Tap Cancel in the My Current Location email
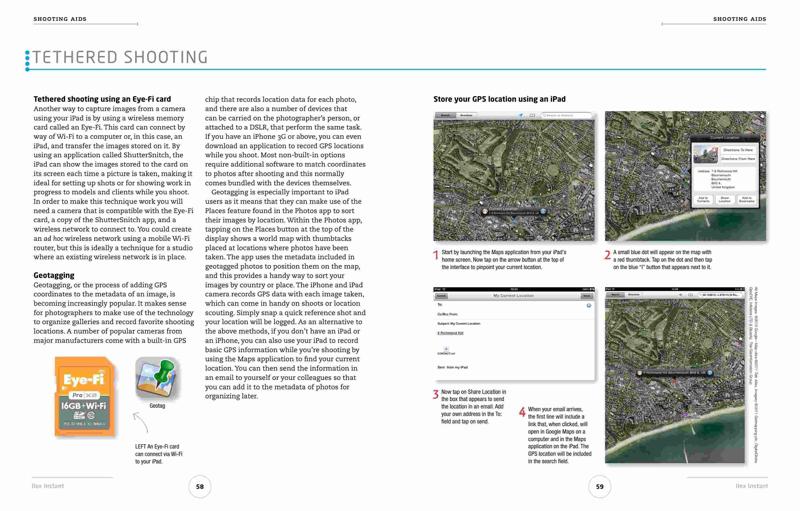 click(441, 296)
